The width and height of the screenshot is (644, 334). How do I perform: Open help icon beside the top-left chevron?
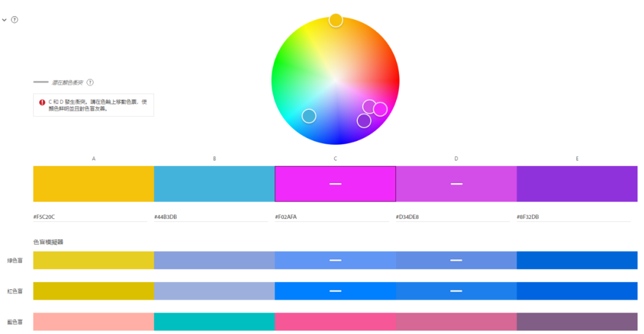tap(14, 20)
